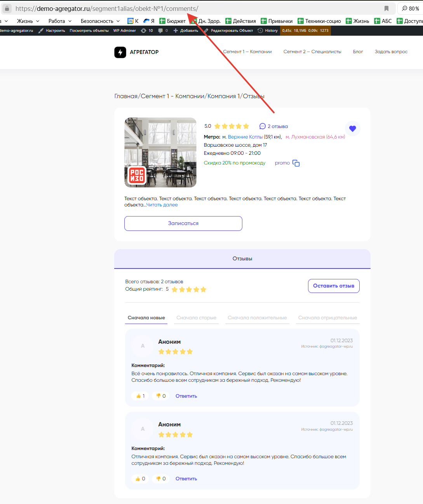Select the Сначала положительные sorting tab

[257, 318]
